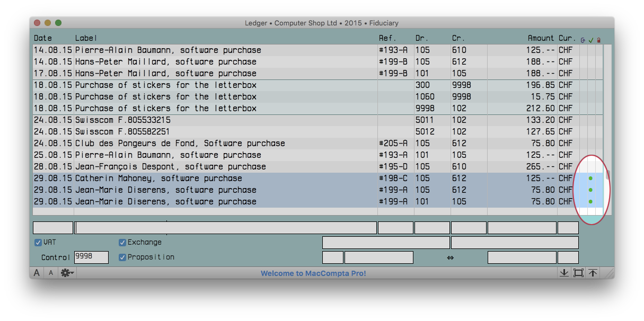Select the Jean-François Despont software purchase entry
The height and width of the screenshot is (321, 644).
tap(171, 167)
